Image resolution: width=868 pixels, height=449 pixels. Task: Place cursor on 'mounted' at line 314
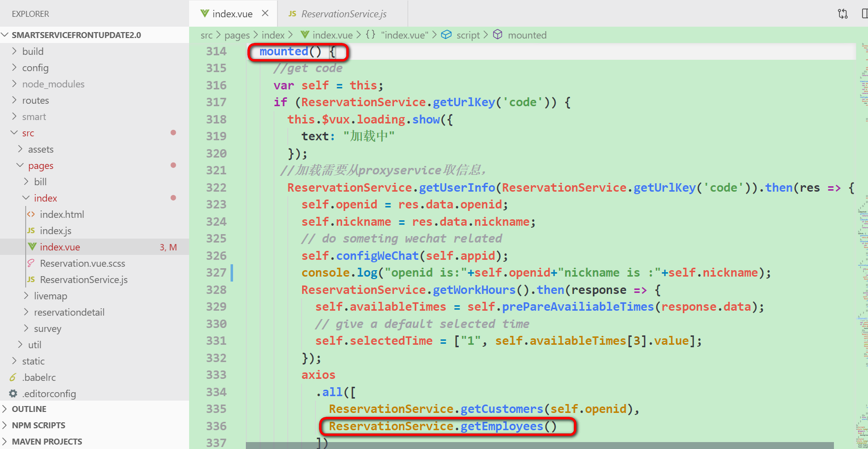tap(284, 51)
